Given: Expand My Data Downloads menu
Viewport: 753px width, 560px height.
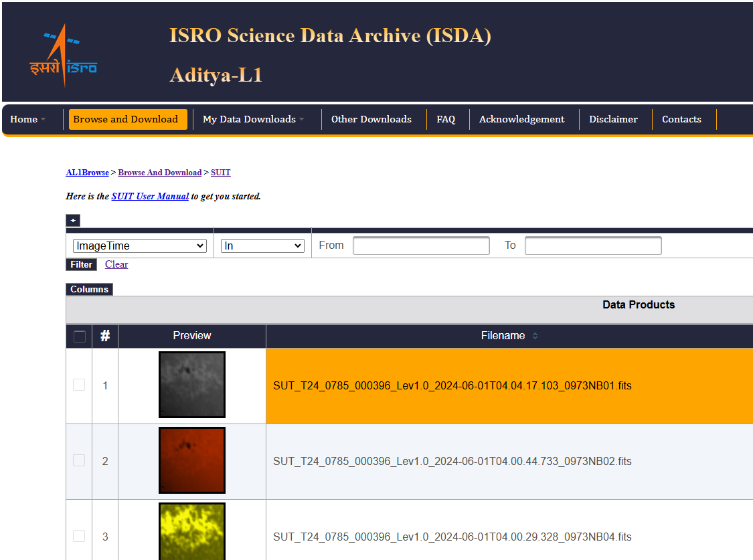Looking at the screenshot, I should [x=254, y=119].
